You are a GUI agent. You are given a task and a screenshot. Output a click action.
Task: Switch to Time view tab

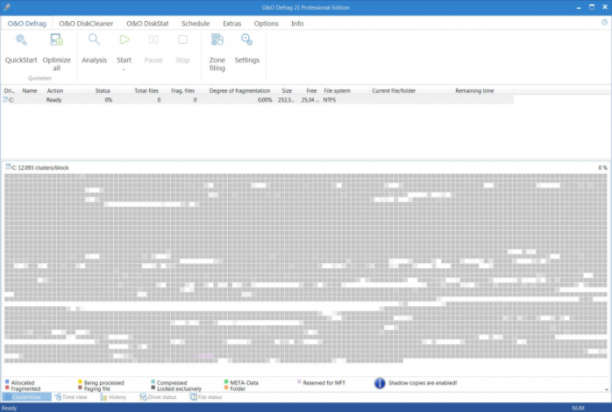[x=71, y=397]
